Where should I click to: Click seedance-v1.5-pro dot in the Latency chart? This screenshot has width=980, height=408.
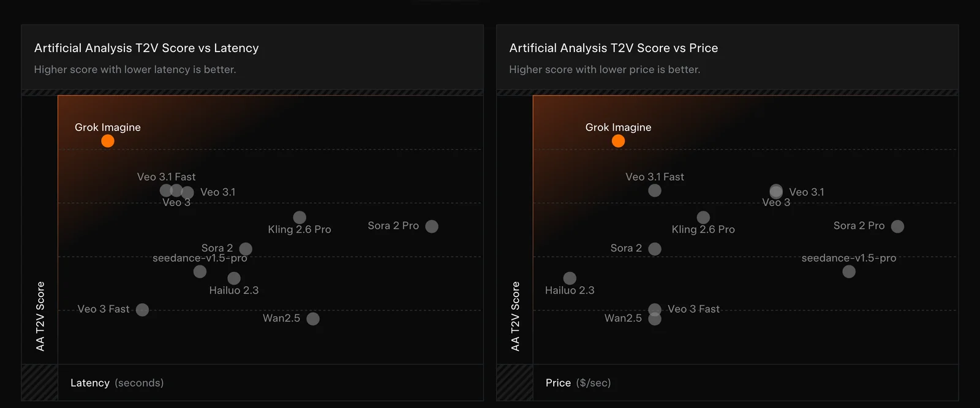[200, 271]
